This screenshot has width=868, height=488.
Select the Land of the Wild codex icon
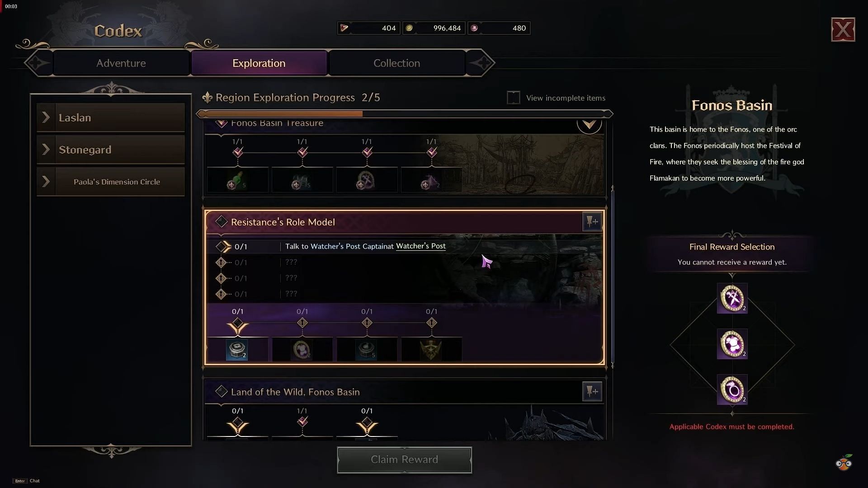coord(221,391)
